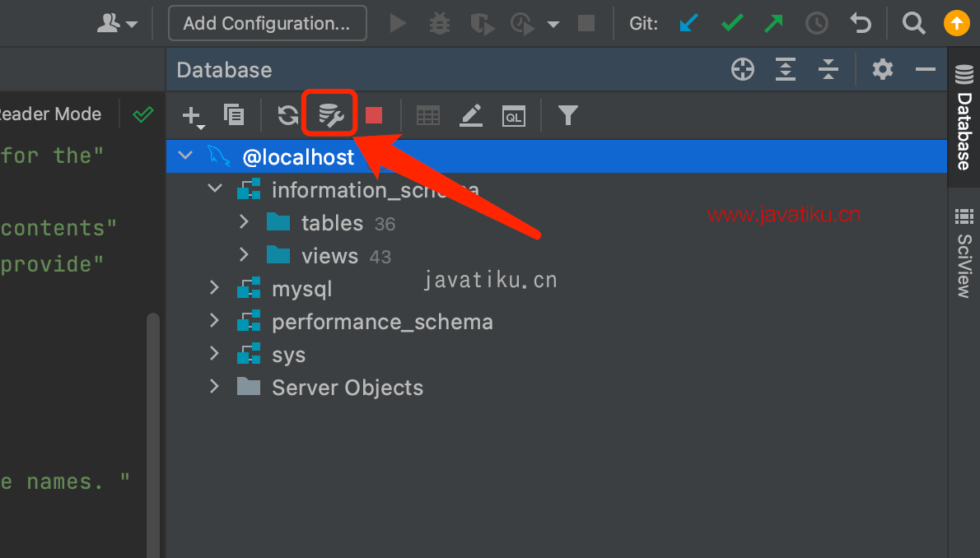Click the Rollback undo icon

pos(861,24)
